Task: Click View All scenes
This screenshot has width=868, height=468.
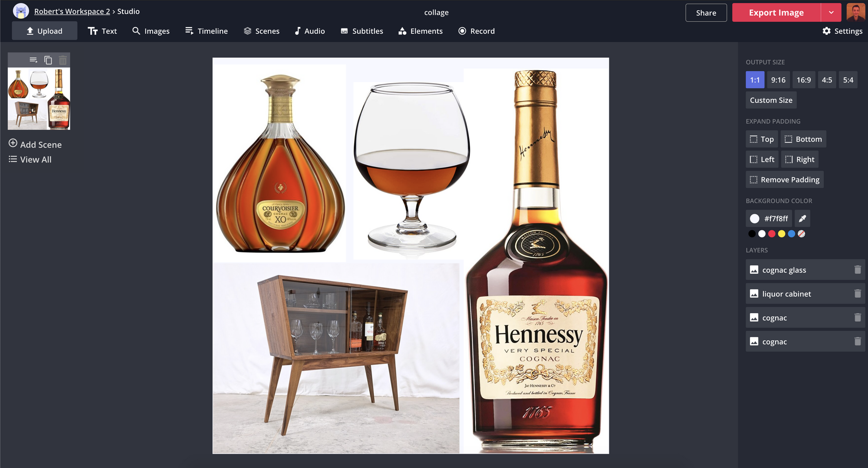Action: click(x=30, y=159)
